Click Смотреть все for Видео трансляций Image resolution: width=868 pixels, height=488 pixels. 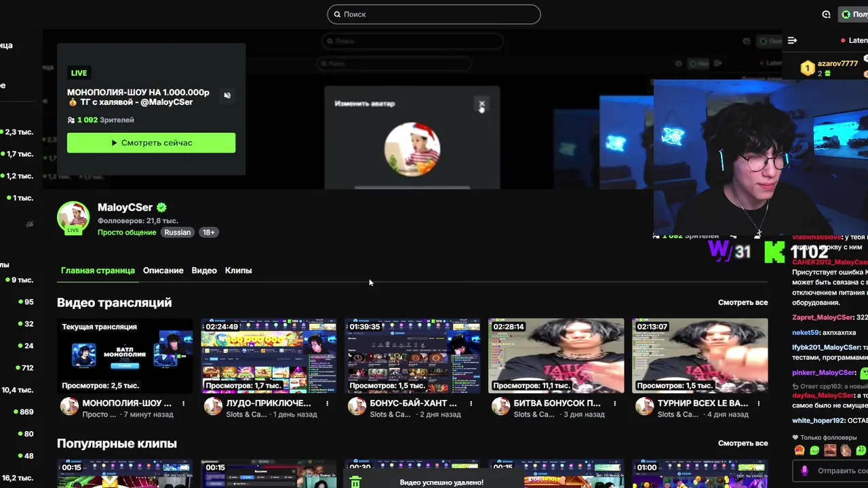point(743,302)
